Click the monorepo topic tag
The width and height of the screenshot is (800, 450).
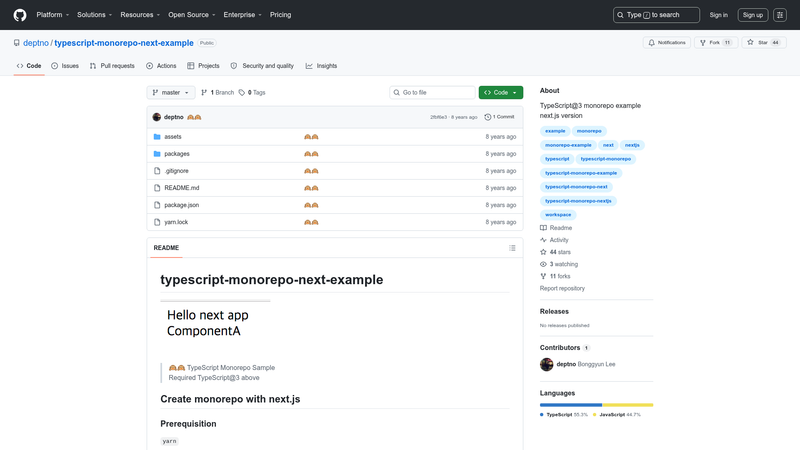(x=589, y=131)
